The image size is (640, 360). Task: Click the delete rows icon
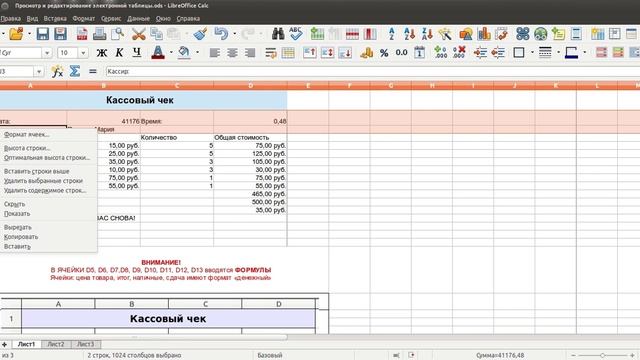click(x=352, y=33)
